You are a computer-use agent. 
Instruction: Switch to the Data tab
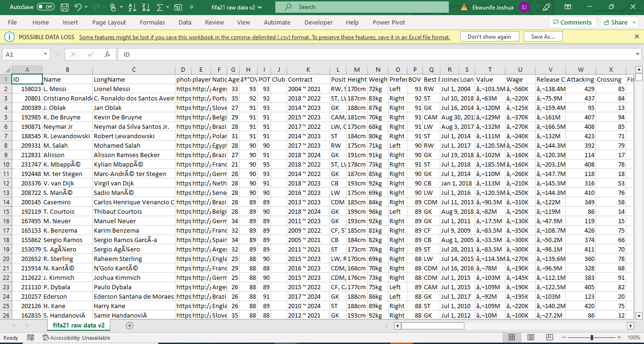tap(185, 22)
